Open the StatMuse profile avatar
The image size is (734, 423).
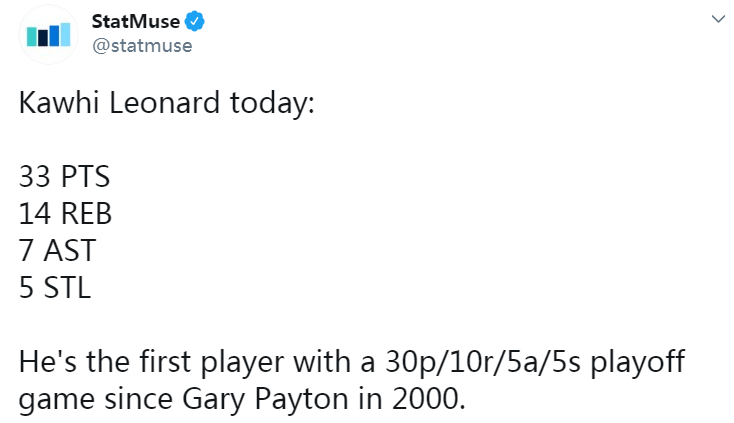48,34
